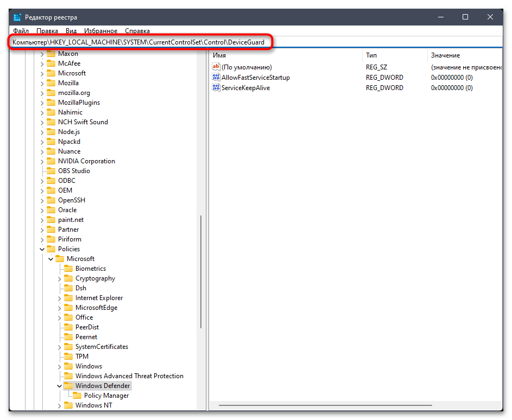
Task: Expand the Windows NT key
Action: coord(59,406)
